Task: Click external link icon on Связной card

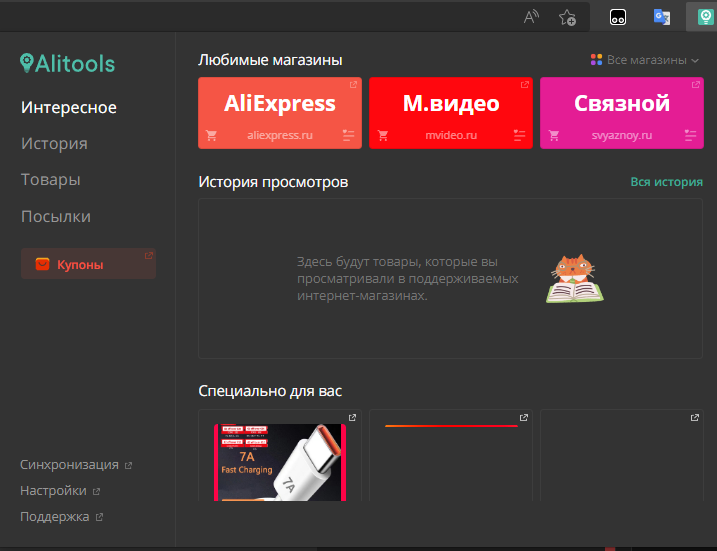Action: [x=696, y=85]
